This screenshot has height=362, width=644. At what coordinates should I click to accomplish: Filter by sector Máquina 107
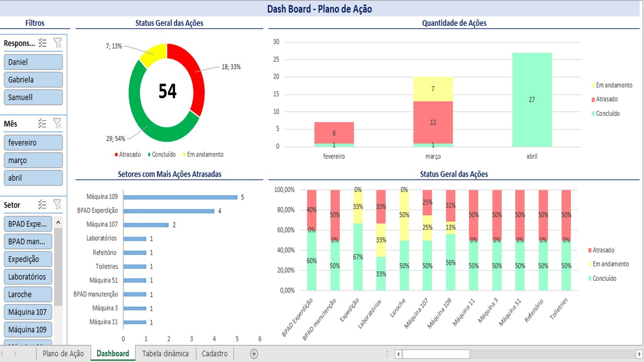(x=28, y=312)
